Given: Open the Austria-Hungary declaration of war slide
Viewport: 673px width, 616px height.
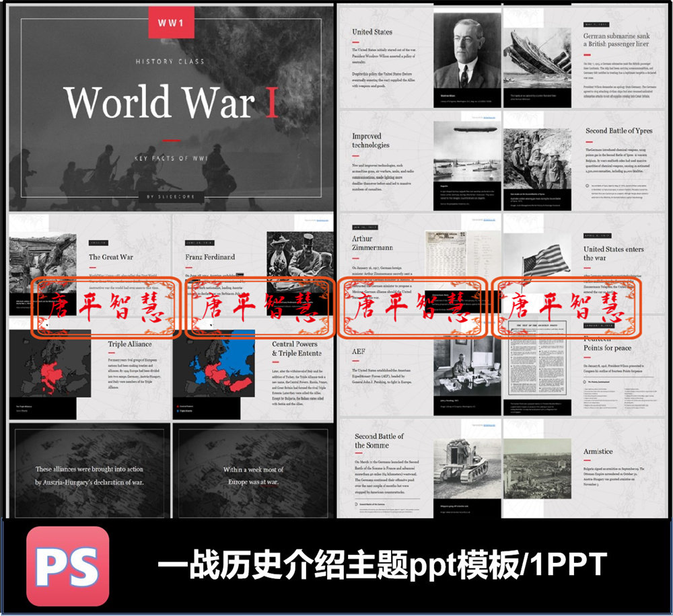Looking at the screenshot, I should pos(90,471).
